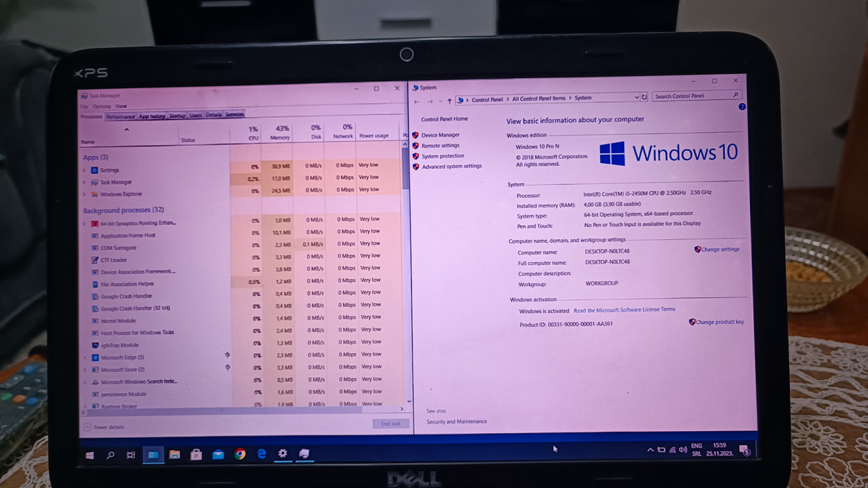Switch to the Performance tab
This screenshot has width=868, height=488.
[x=120, y=117]
